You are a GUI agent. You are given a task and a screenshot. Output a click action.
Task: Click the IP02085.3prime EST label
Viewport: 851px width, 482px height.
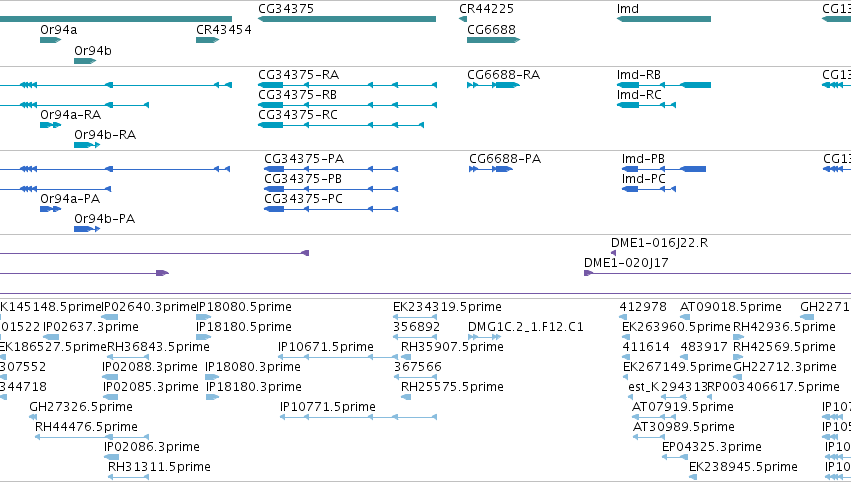(151, 388)
